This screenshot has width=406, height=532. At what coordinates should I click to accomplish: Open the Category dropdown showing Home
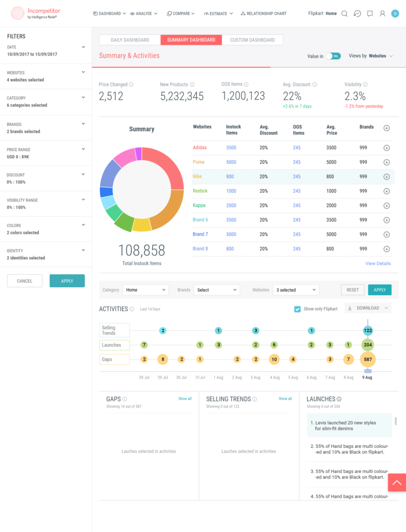[145, 290]
